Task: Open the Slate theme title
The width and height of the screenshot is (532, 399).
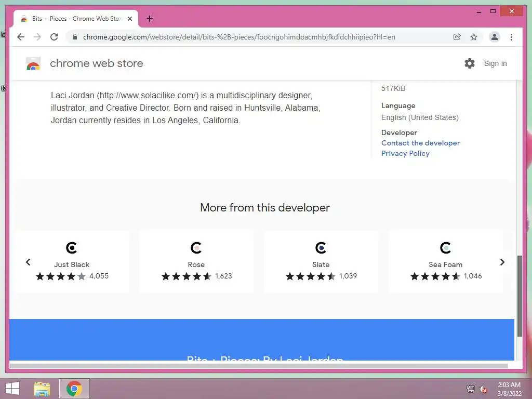Action: [x=321, y=264]
